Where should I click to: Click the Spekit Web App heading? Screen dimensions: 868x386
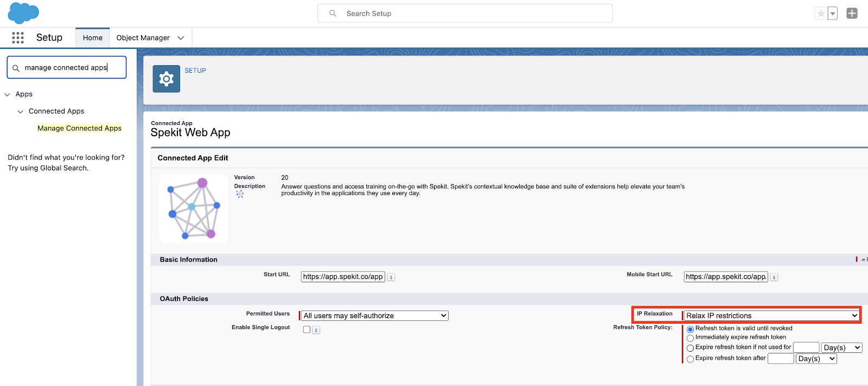(190, 132)
